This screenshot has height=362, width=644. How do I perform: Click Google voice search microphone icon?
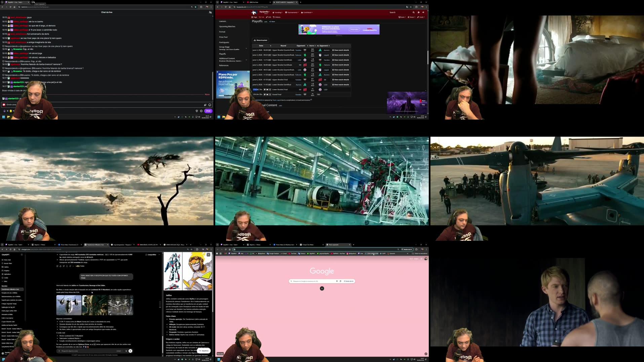(x=337, y=281)
